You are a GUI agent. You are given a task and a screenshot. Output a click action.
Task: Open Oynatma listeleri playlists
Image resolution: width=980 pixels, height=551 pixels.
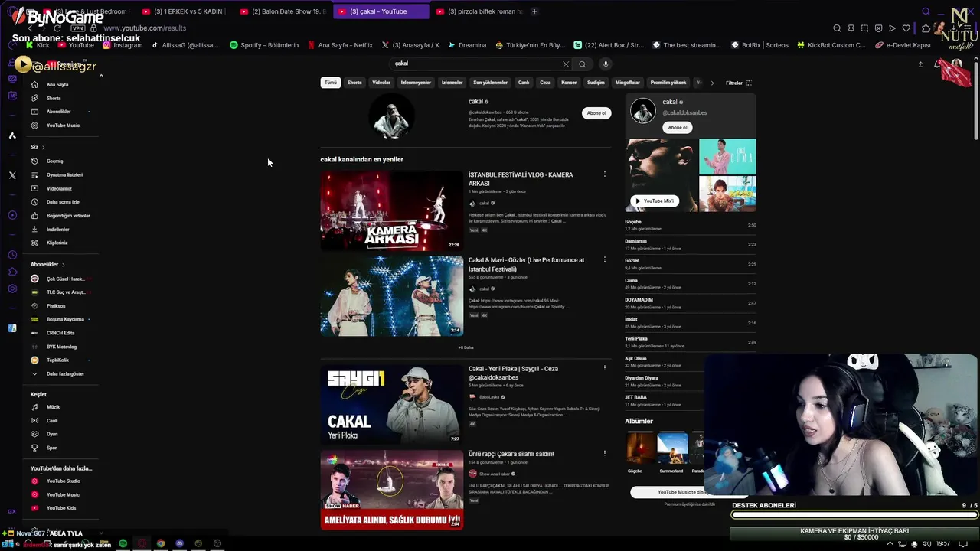tap(64, 175)
